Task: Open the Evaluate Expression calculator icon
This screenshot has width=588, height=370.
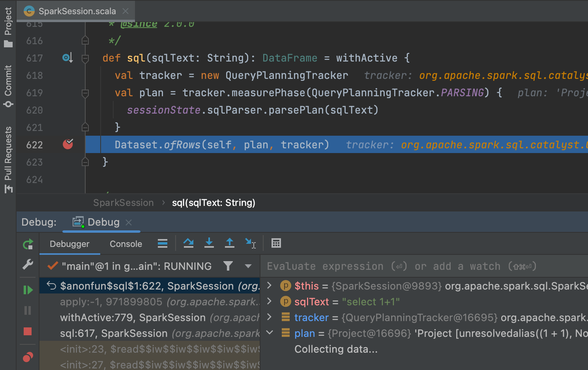Action: (276, 243)
